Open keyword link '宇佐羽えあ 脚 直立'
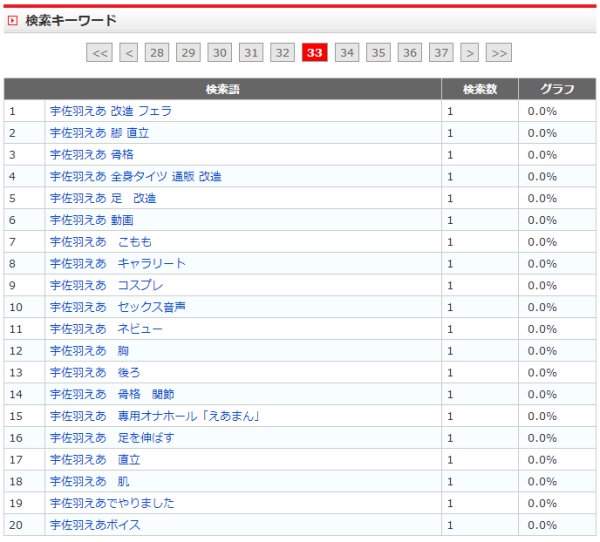Viewport: 600px width, 542px height. pos(99,133)
